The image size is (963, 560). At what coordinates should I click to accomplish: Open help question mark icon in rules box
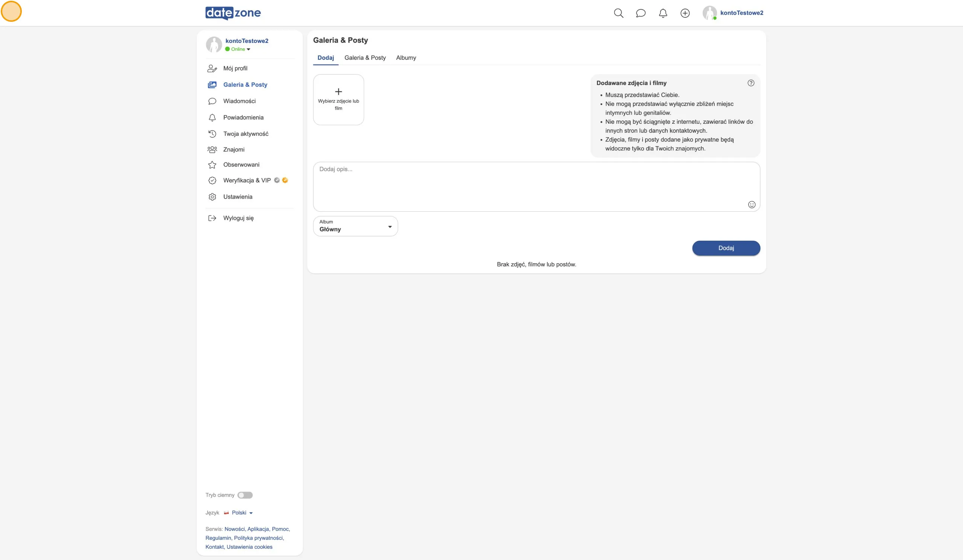[750, 83]
